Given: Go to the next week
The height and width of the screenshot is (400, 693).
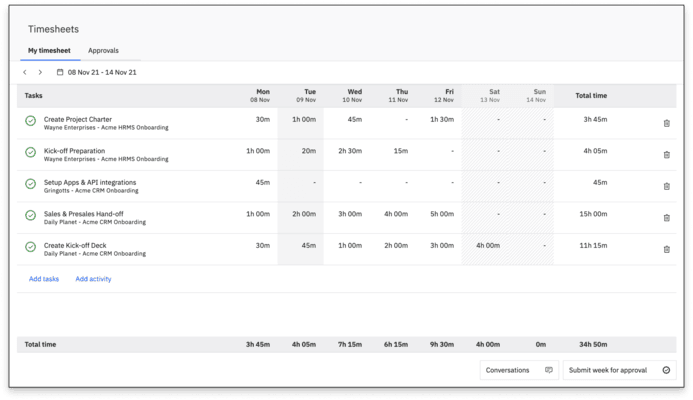Looking at the screenshot, I should [40, 72].
